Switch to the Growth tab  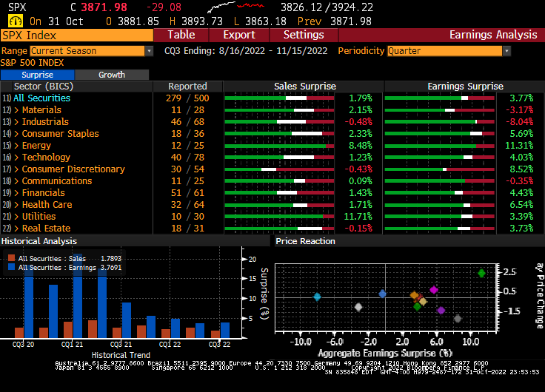pyautogui.click(x=112, y=75)
